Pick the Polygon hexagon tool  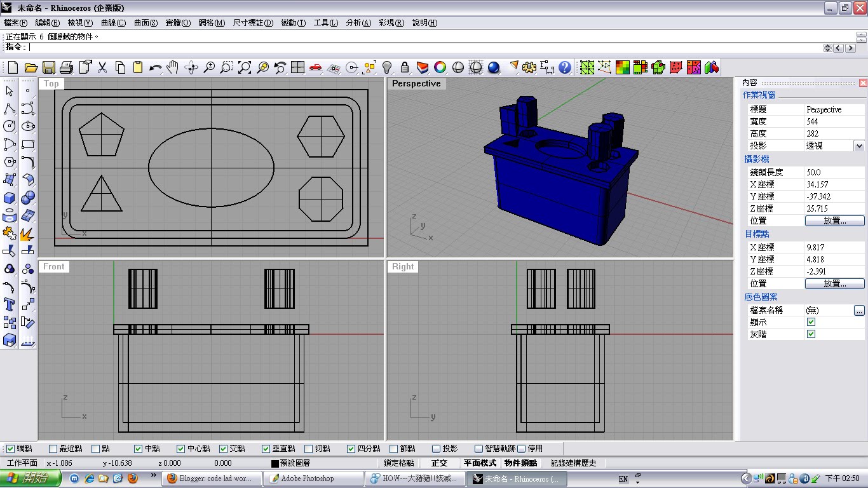click(x=10, y=162)
